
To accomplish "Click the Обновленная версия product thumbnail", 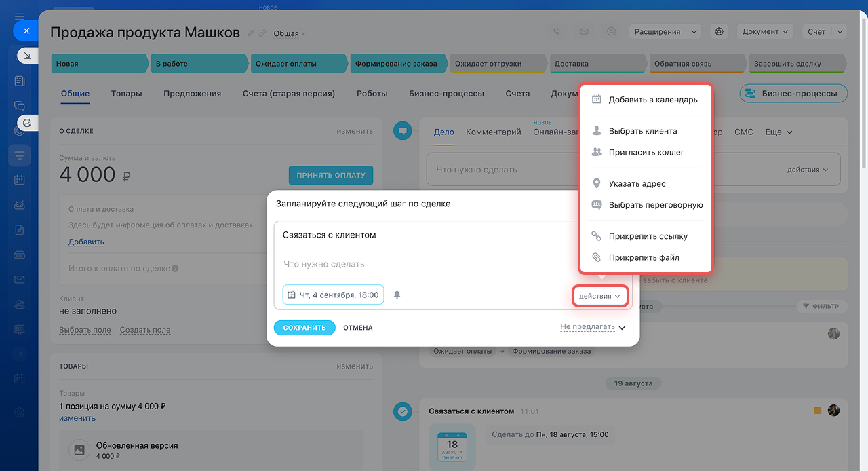I will [x=79, y=450].
